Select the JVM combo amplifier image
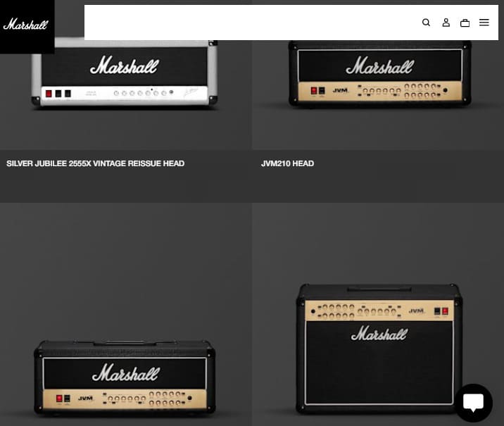504x426 pixels. [x=379, y=349]
